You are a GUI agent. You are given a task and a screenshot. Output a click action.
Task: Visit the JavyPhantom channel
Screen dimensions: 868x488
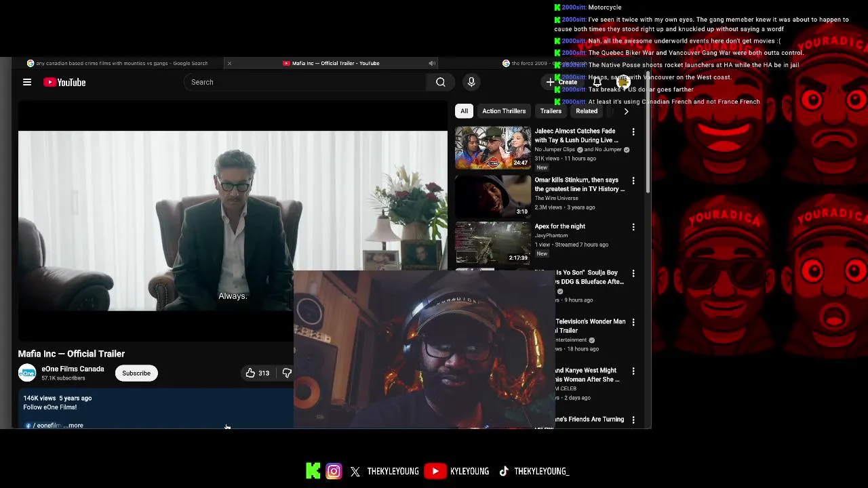point(551,236)
